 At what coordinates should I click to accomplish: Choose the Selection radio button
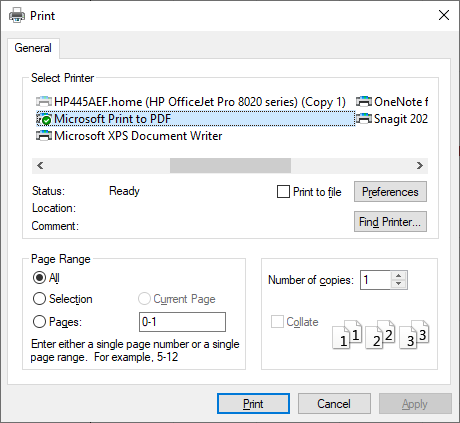tap(39, 299)
